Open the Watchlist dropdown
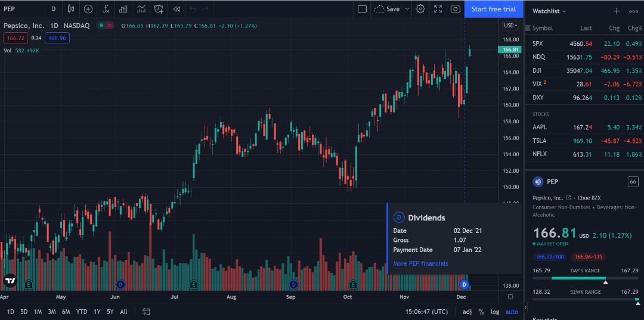Viewport: 644px width, 320px height. [549, 11]
